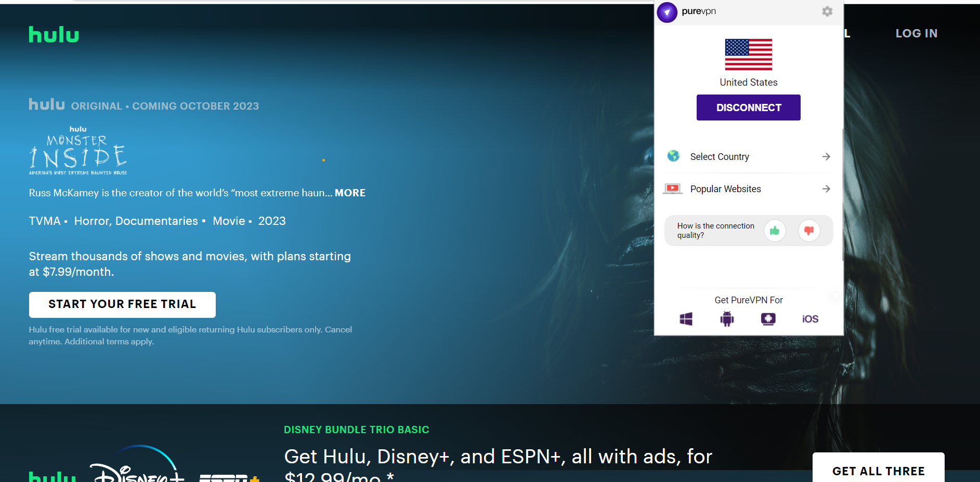Get PureVPN for Windows
Viewport: 980px width, 482px height.
[686, 319]
